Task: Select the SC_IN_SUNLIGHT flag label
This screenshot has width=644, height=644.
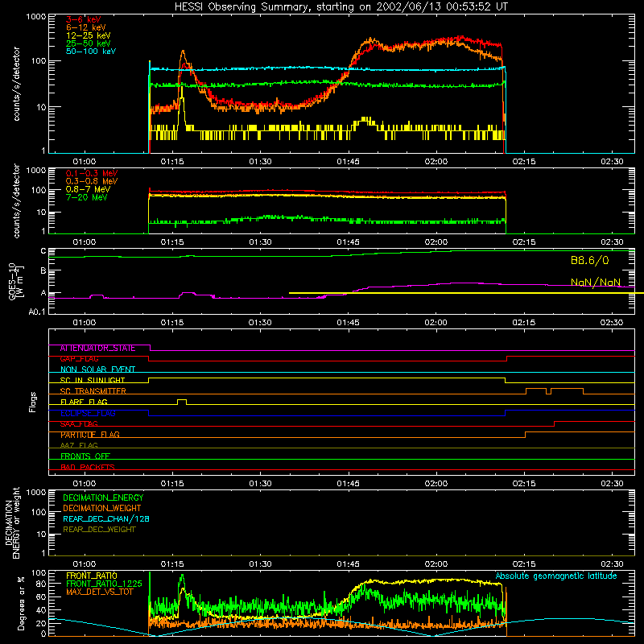Action: (93, 380)
